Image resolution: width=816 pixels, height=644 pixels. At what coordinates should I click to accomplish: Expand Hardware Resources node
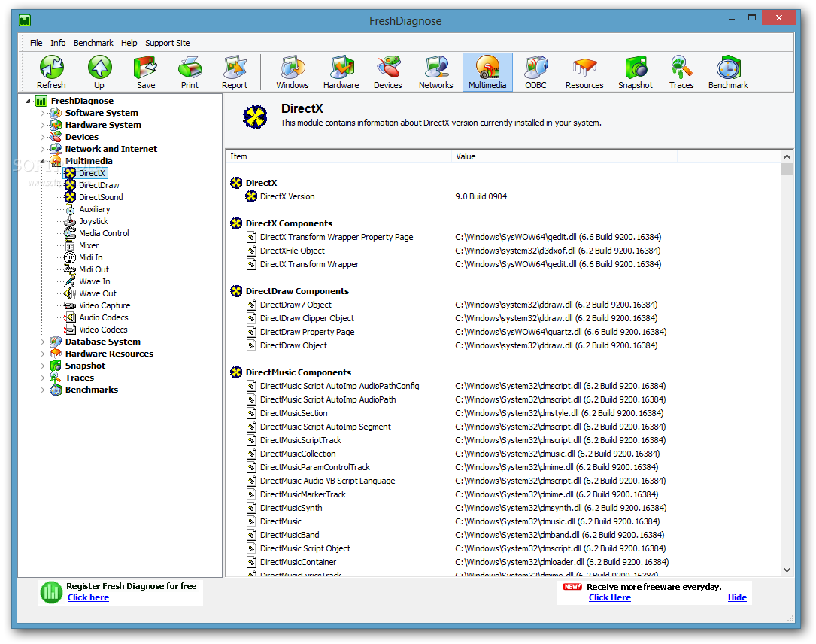click(43, 354)
